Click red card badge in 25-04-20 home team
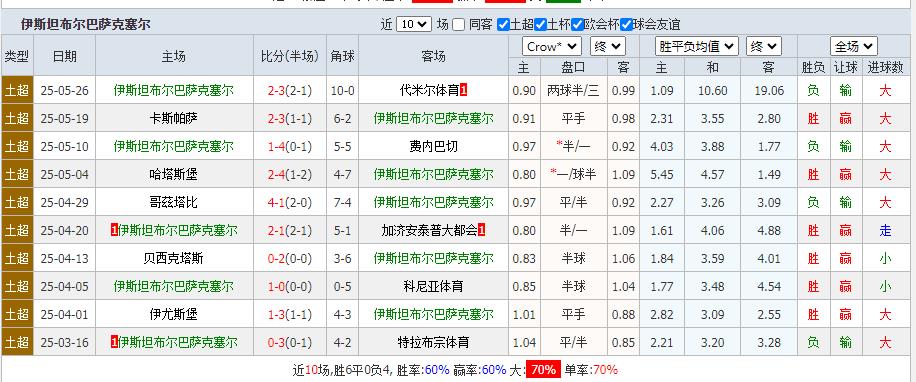 coord(114,231)
